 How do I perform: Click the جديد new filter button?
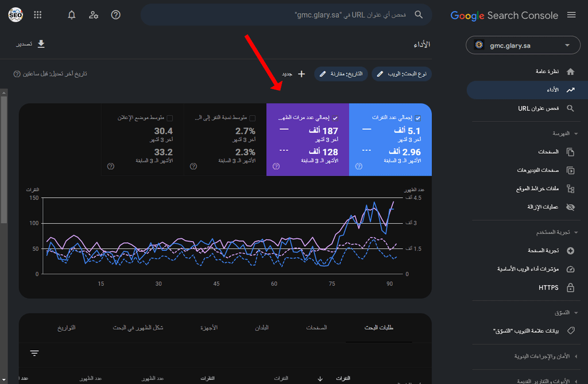pos(294,74)
